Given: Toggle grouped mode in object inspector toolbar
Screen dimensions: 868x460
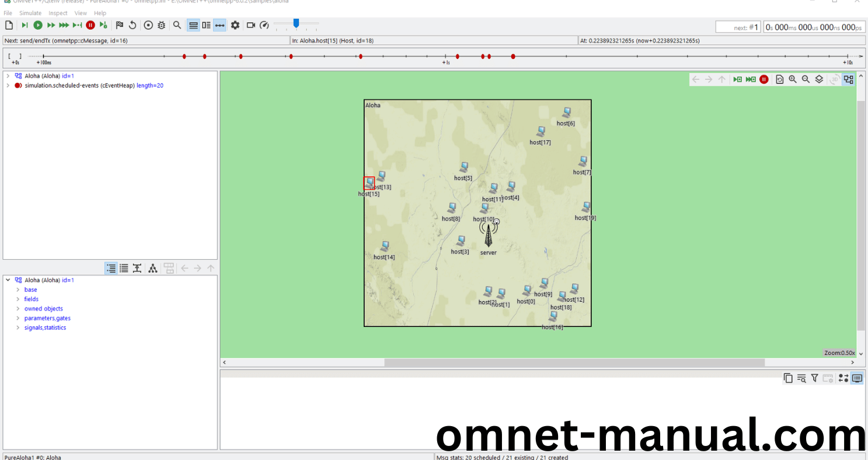Looking at the screenshot, I should (111, 268).
